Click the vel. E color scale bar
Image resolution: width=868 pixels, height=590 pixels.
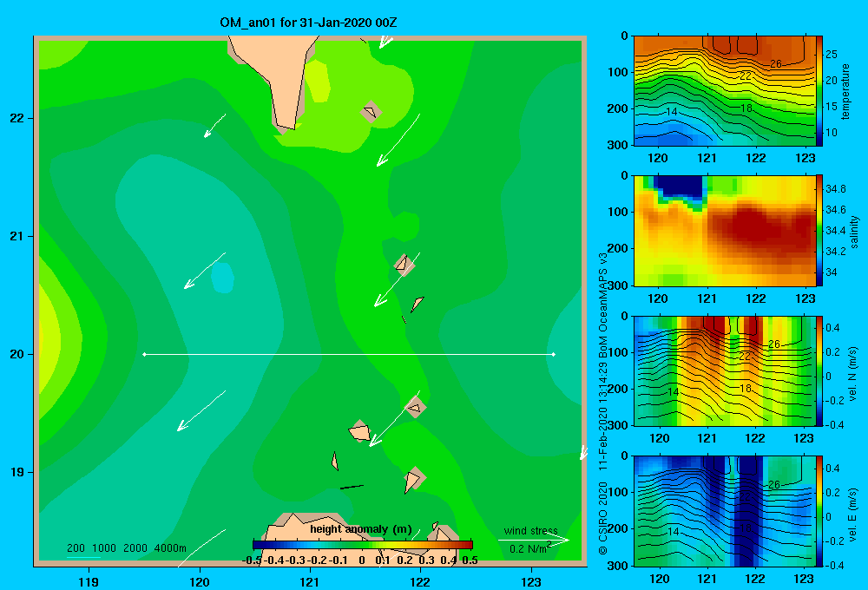819,511
